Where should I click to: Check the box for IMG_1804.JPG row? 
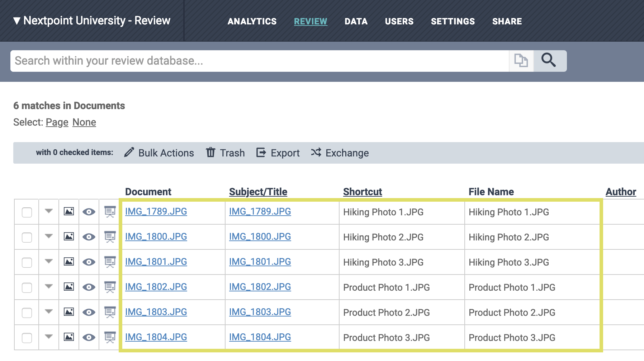tap(27, 338)
